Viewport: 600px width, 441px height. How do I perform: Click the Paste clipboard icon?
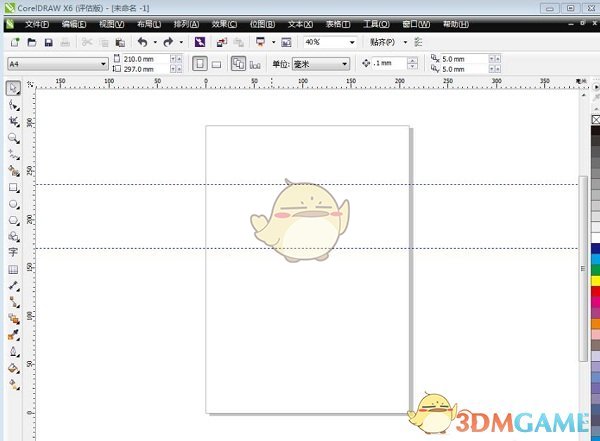point(120,42)
